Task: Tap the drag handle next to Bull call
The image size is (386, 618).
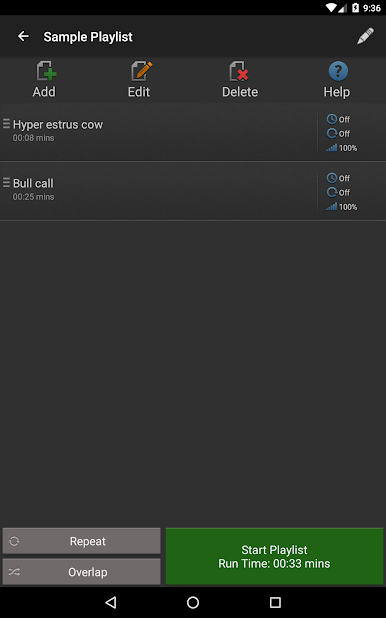Action: click(6, 182)
